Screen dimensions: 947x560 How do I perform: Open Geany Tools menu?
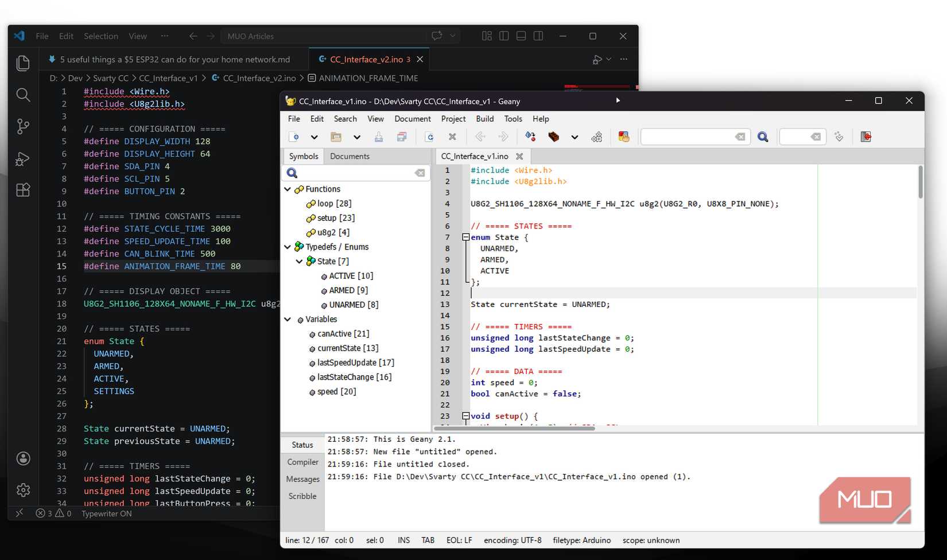[x=513, y=119]
